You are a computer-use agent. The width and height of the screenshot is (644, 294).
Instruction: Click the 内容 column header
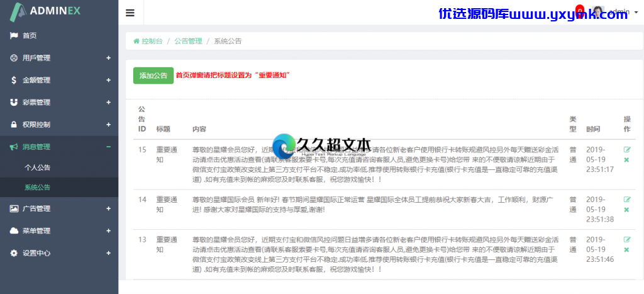199,129
